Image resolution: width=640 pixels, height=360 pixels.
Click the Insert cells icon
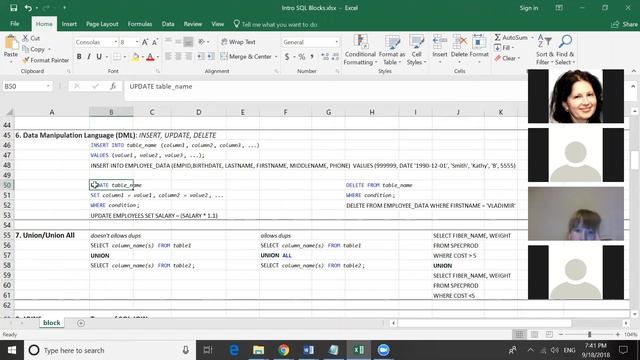point(440,41)
